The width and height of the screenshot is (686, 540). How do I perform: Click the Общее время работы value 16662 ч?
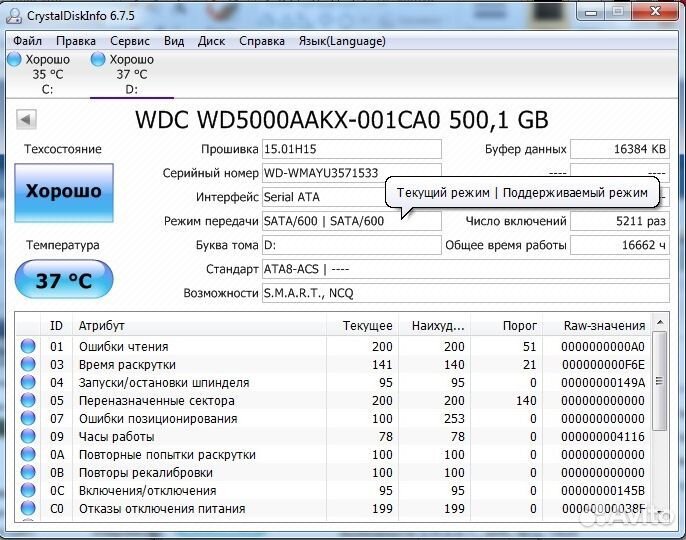620,245
